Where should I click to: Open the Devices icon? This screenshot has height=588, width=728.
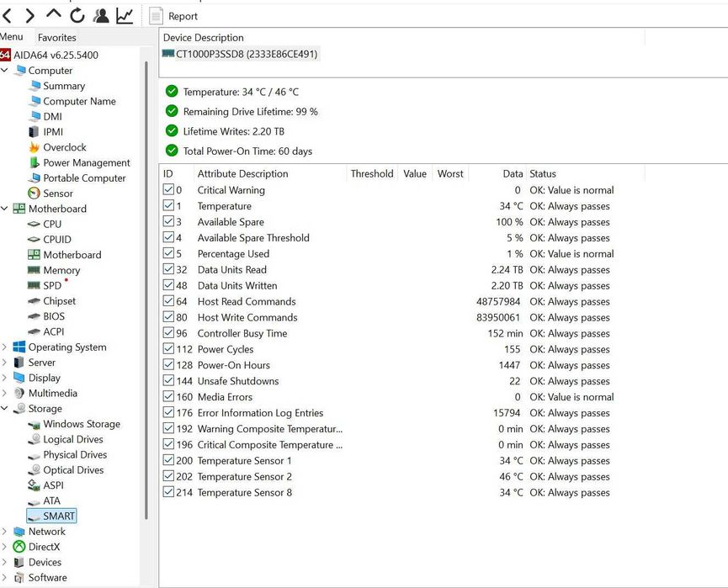[19, 562]
